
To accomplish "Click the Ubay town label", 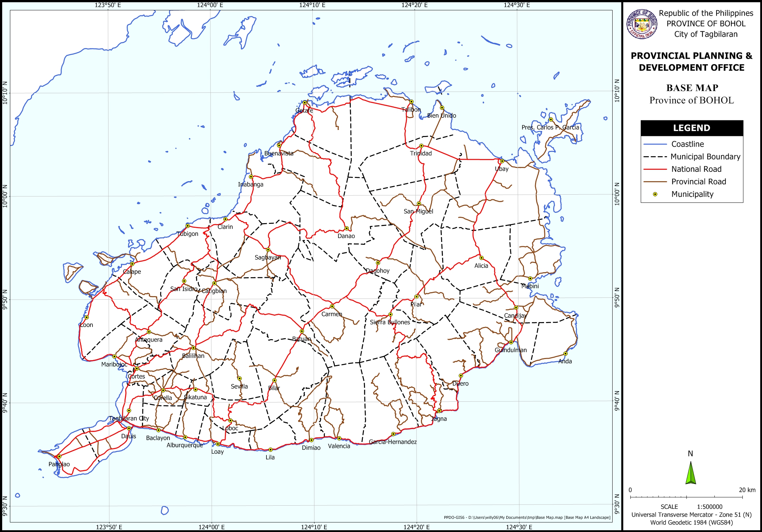I will [x=502, y=169].
